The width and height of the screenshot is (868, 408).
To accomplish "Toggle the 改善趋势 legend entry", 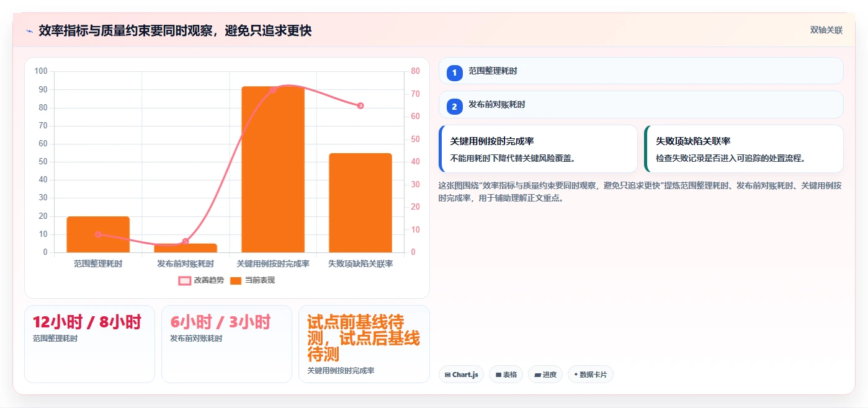I will [201, 280].
